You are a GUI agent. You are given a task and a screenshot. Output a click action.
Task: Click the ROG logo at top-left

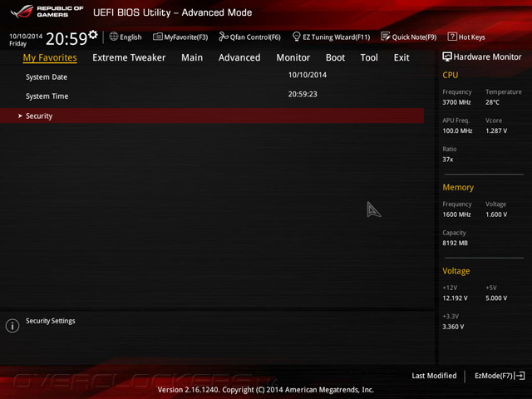tap(22, 12)
